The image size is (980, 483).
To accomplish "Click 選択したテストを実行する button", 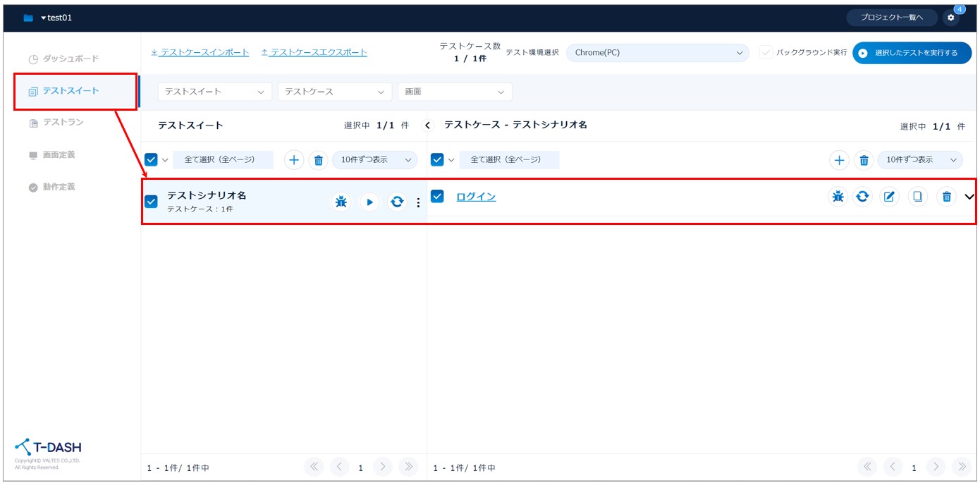I will point(911,53).
